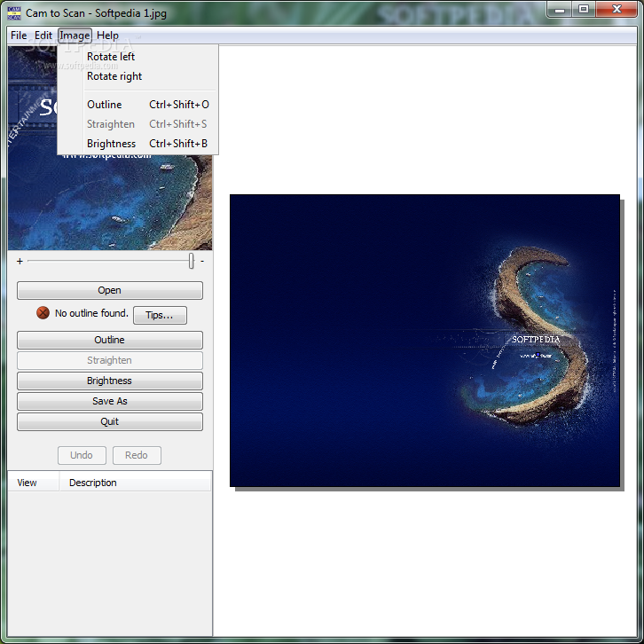
Task: Select Brightness in the Image menu
Action: tap(138, 144)
